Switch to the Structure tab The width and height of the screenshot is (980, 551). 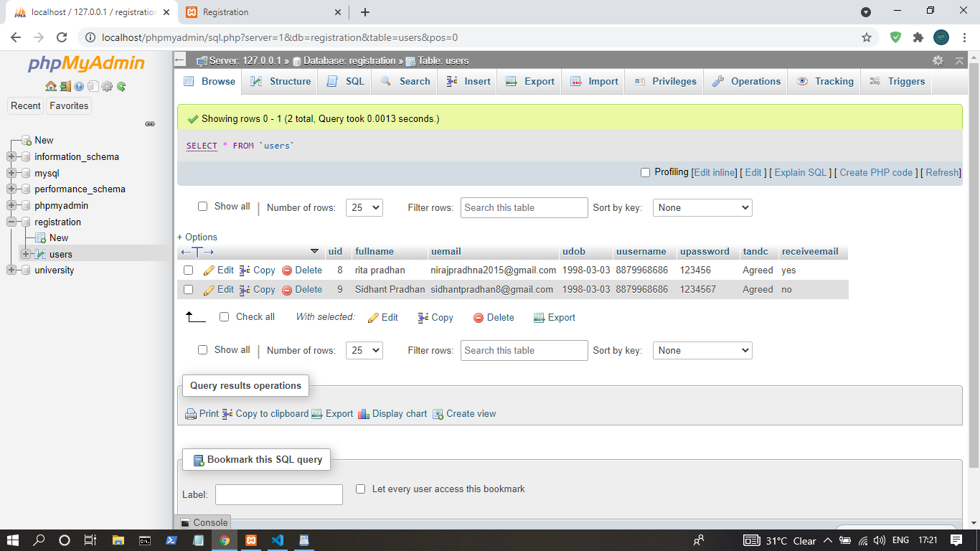(x=281, y=82)
